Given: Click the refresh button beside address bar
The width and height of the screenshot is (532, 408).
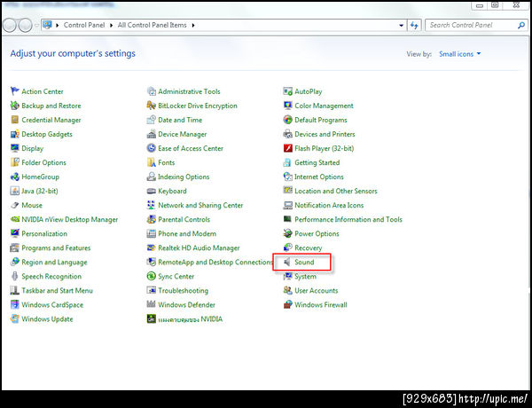Looking at the screenshot, I should (414, 25).
